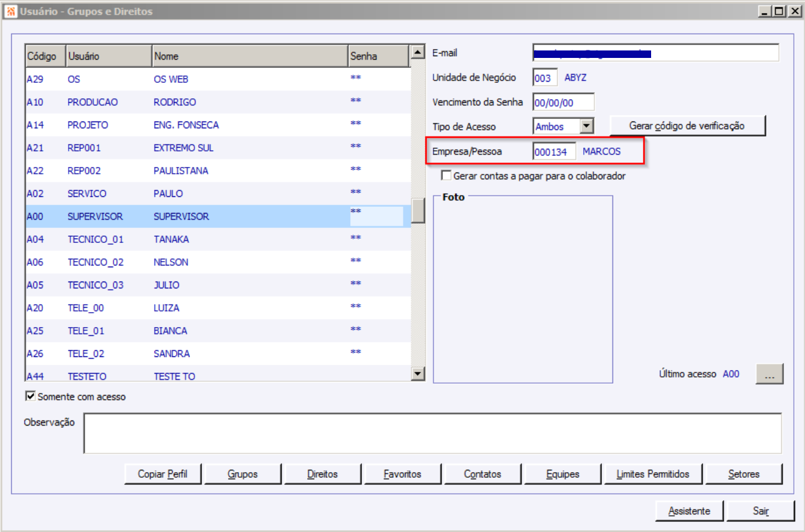Launch the Assistente button
This screenshot has height=532, width=805.
coord(689,511)
